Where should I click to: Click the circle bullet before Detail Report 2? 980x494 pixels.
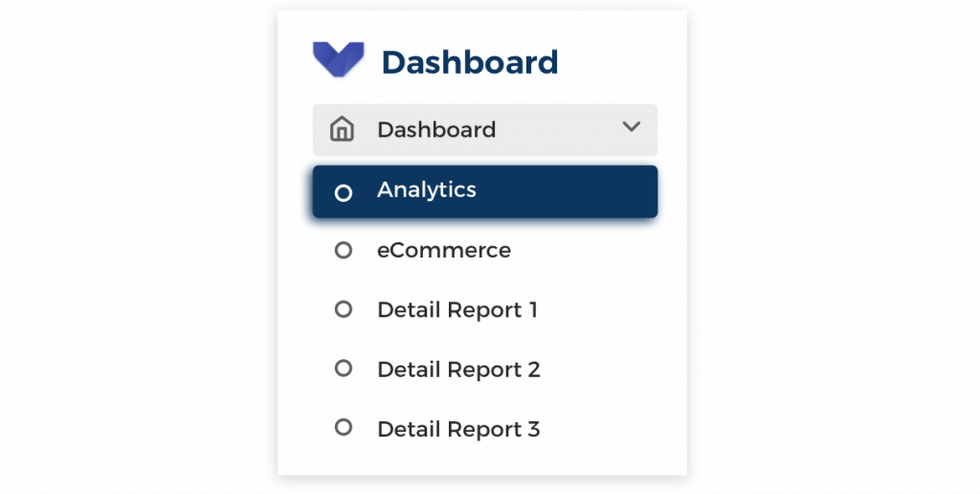coord(344,369)
